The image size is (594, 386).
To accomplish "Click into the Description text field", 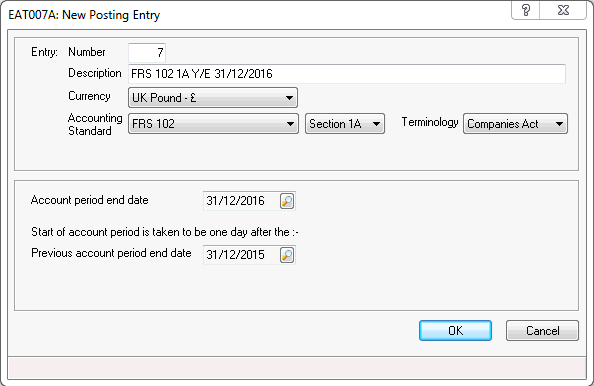I will coord(347,73).
